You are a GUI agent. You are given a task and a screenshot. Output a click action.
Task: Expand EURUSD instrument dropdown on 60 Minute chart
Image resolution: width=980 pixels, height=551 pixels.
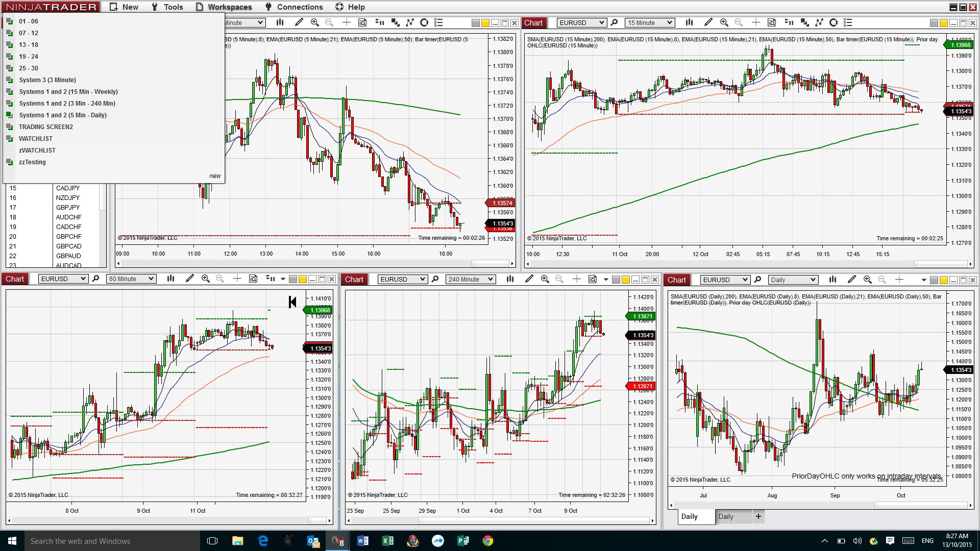point(82,279)
